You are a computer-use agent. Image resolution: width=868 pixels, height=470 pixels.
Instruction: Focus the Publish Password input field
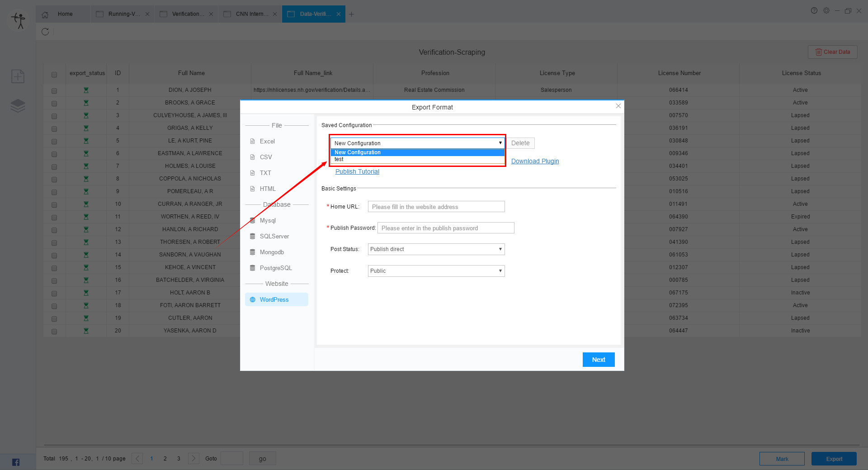pyautogui.click(x=446, y=228)
